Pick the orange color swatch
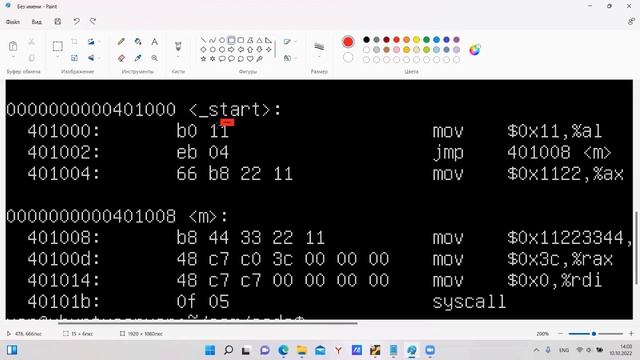Screen dimensions: 640x360 (x=407, y=40)
